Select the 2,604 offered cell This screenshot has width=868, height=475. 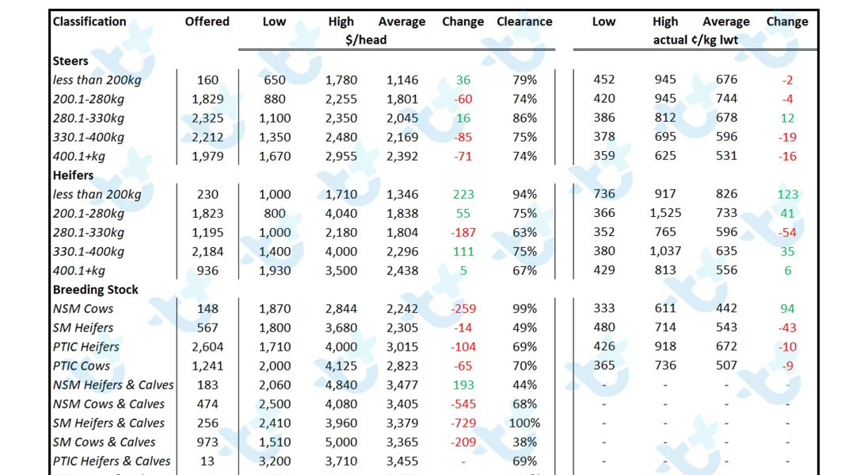[207, 347]
